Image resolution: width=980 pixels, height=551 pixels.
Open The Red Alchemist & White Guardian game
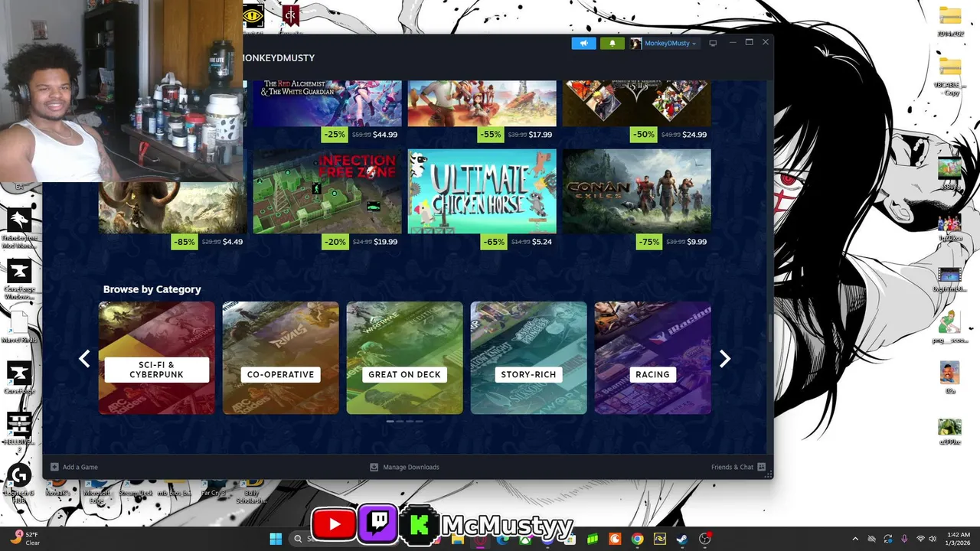pos(327,103)
